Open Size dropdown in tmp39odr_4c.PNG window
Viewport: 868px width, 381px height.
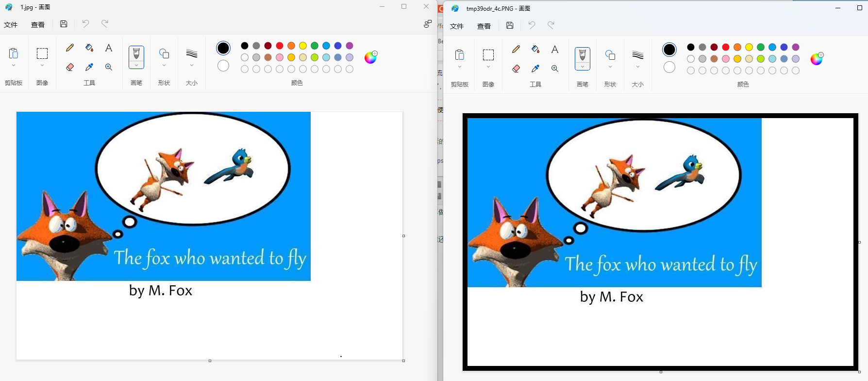click(x=638, y=67)
